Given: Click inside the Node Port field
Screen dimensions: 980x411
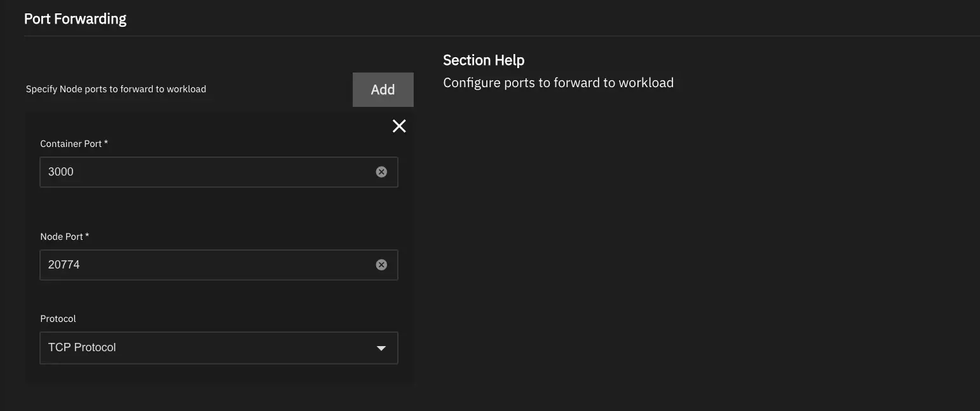Looking at the screenshot, I should 191,264.
